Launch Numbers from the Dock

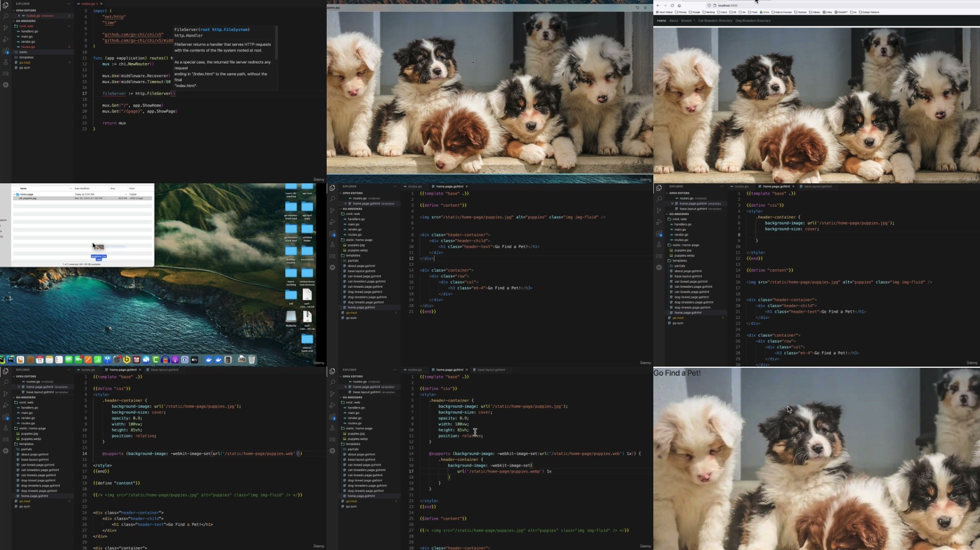click(x=98, y=360)
